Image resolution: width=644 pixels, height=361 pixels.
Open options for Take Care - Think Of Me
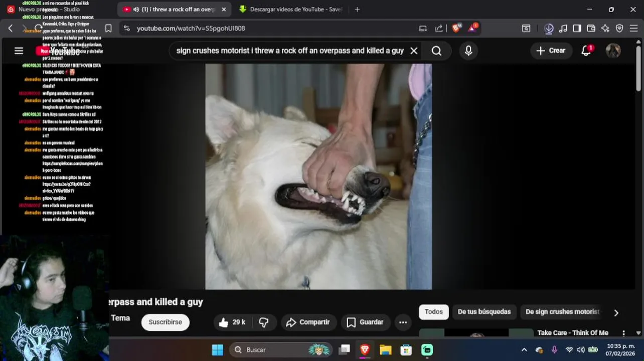coord(623,333)
